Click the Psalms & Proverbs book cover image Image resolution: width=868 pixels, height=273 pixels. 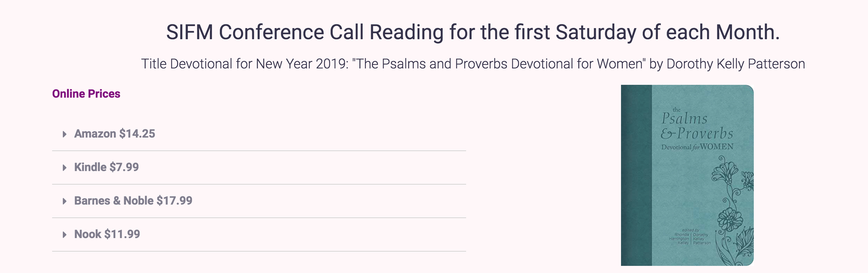point(687,175)
